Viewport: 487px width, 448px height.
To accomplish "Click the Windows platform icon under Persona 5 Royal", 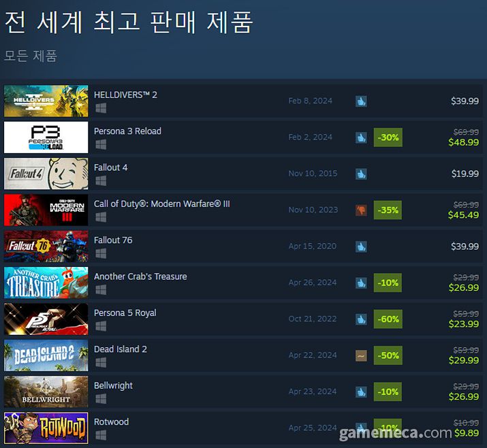I will (101, 326).
